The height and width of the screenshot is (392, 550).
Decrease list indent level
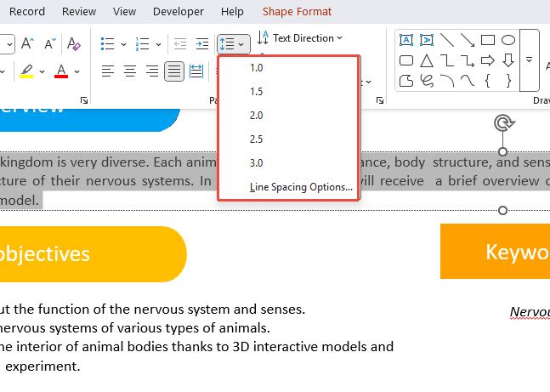(180, 44)
